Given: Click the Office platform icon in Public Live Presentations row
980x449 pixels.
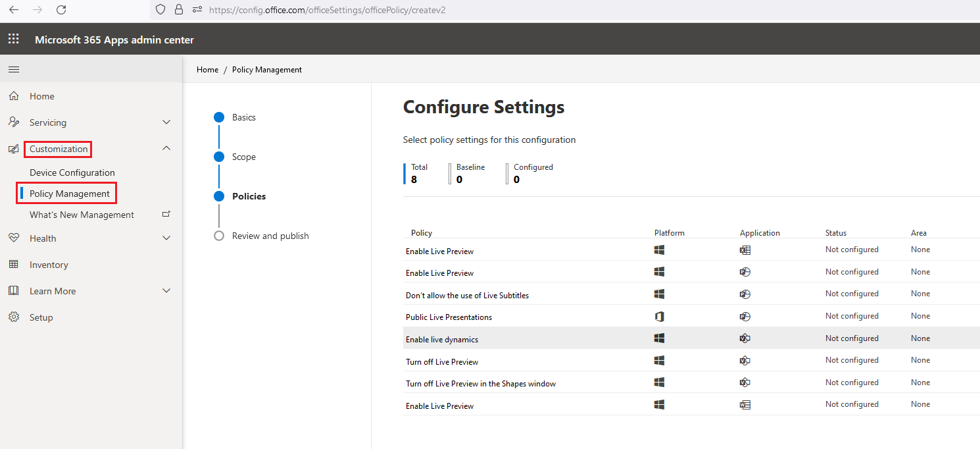Looking at the screenshot, I should point(659,317).
